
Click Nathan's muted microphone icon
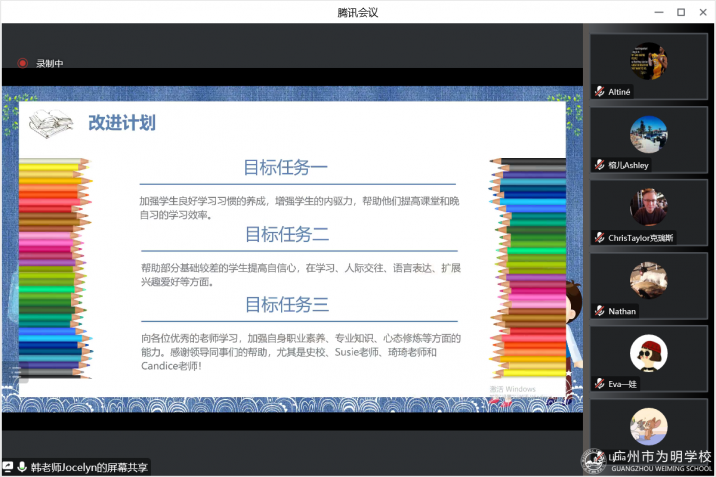coord(600,311)
